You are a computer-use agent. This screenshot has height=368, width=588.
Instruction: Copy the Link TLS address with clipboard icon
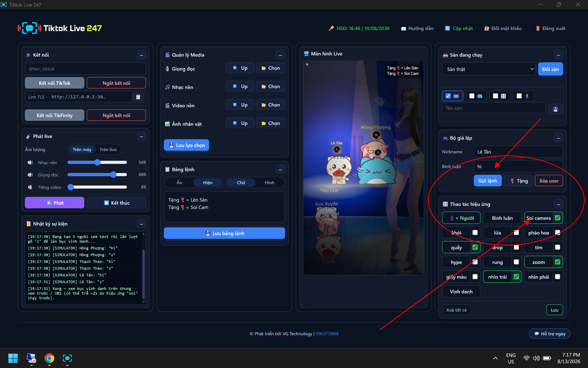coord(138,97)
